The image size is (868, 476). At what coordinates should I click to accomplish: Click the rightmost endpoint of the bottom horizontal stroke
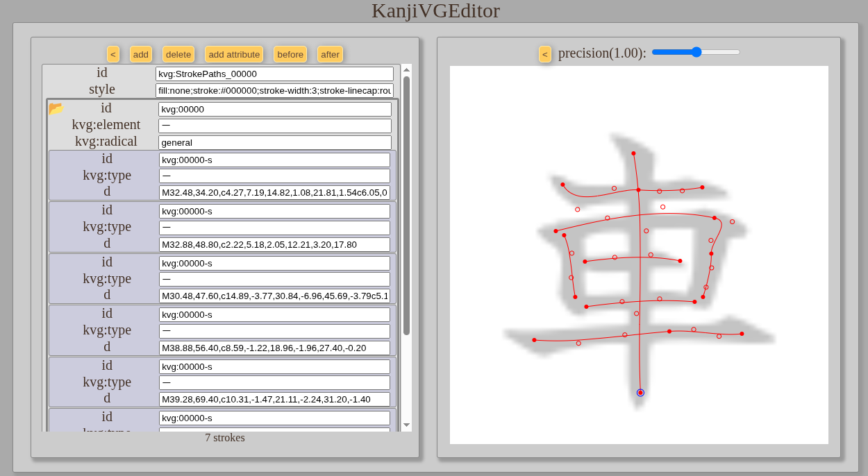pyautogui.click(x=742, y=334)
